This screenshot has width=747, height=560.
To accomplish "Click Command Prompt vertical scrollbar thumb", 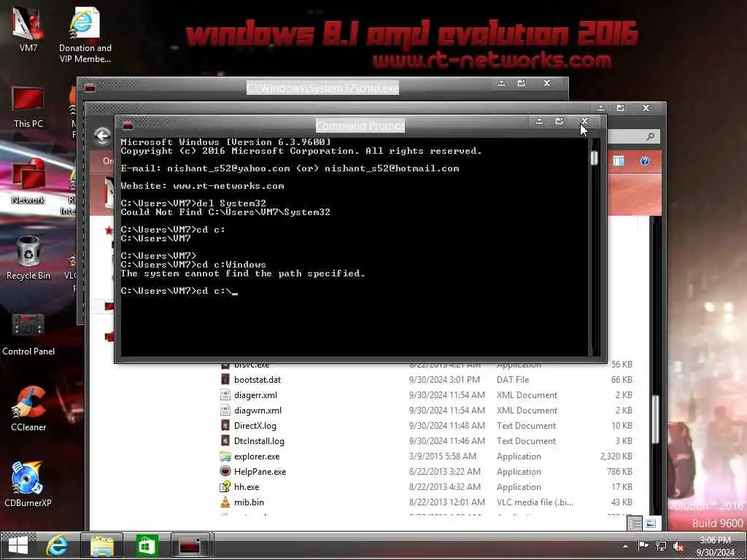I will 594,158.
